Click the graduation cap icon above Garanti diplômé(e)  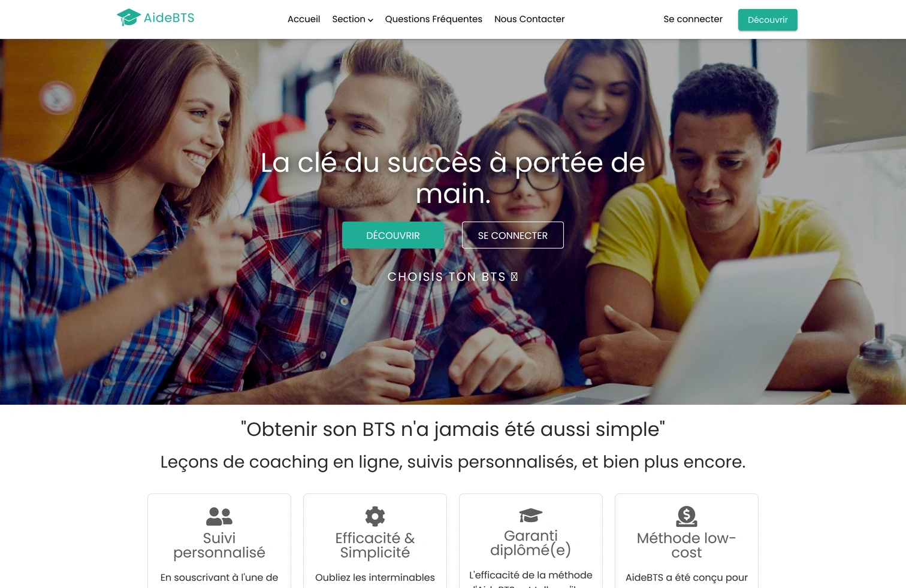pos(531,515)
